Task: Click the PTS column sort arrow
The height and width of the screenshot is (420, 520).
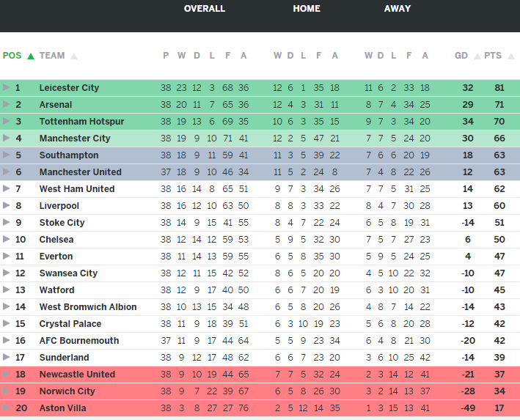Action: 510,56
